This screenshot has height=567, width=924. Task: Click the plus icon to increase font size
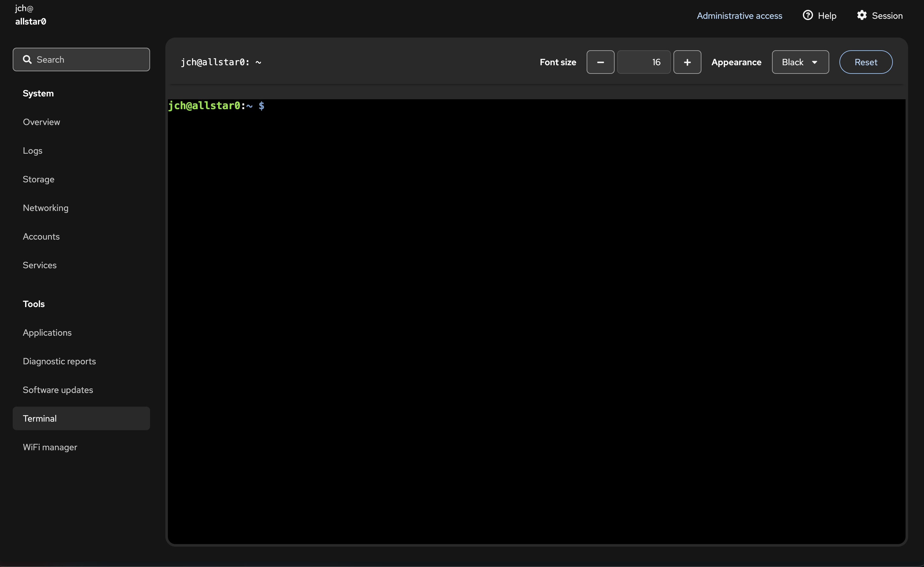[x=687, y=62]
